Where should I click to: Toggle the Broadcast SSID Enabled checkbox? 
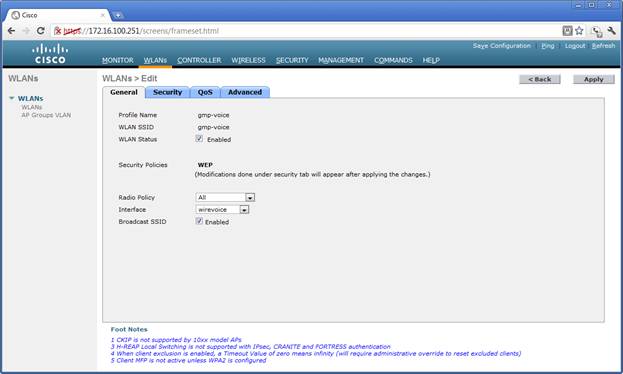coord(199,221)
